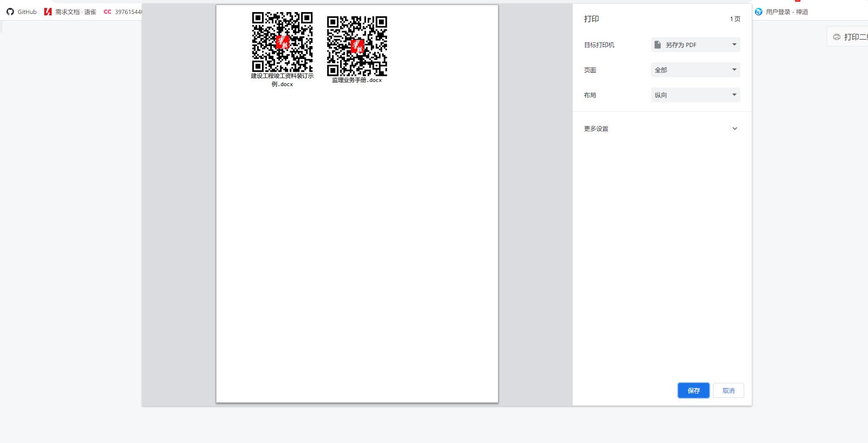Click the 1 页 page count text
Image resolution: width=868 pixels, height=443 pixels.
point(735,19)
